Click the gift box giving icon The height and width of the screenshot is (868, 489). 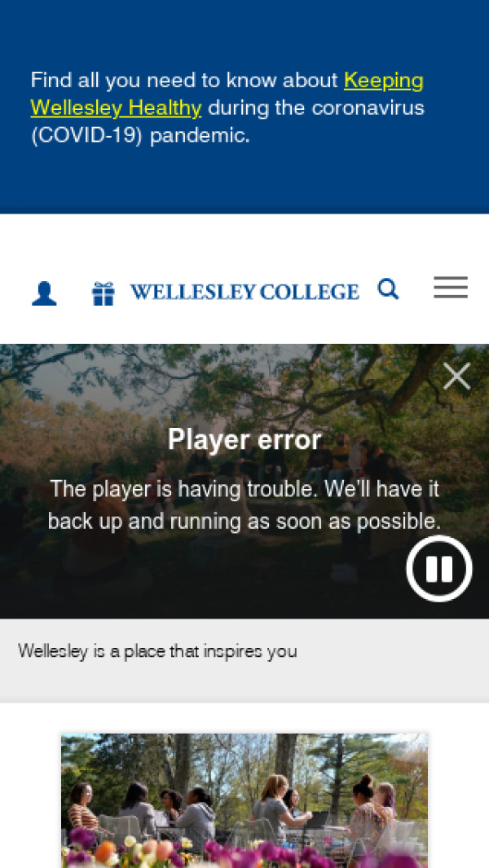pos(104,293)
